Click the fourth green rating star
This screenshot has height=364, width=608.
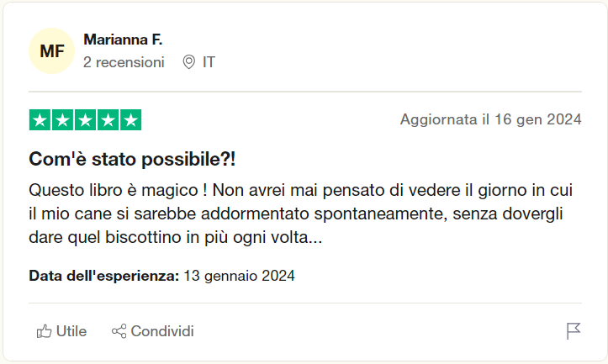click(108, 120)
